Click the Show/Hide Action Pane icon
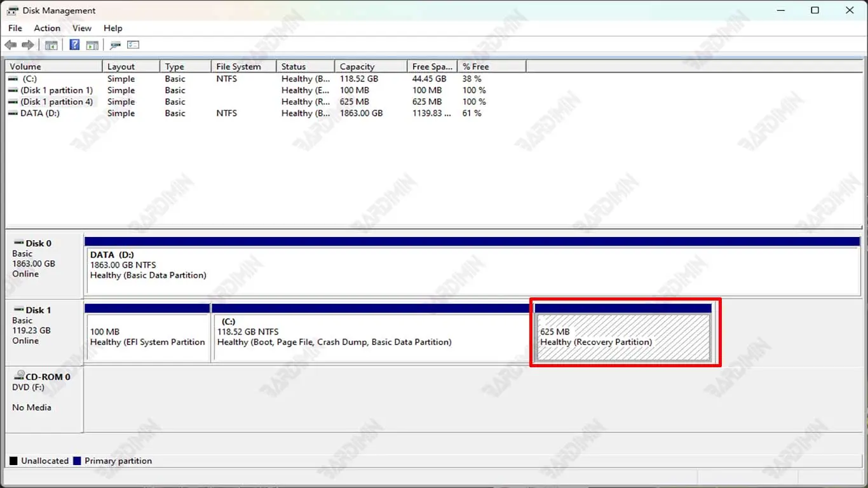 pyautogui.click(x=93, y=45)
